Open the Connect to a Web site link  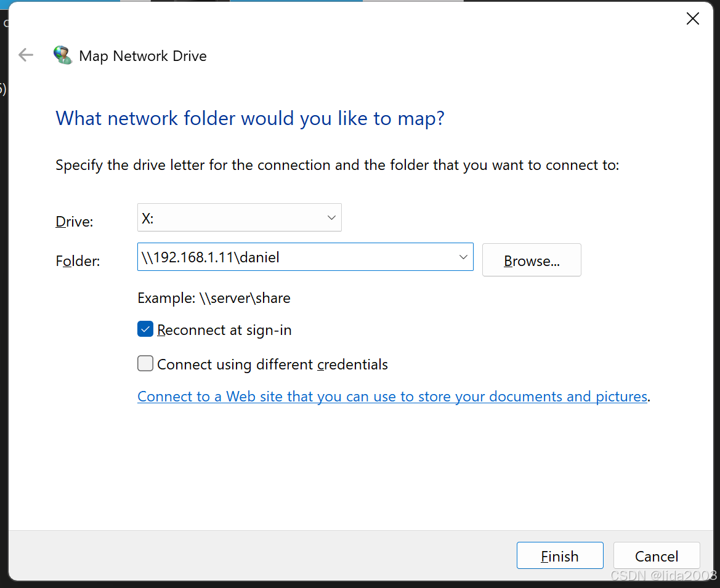point(392,396)
